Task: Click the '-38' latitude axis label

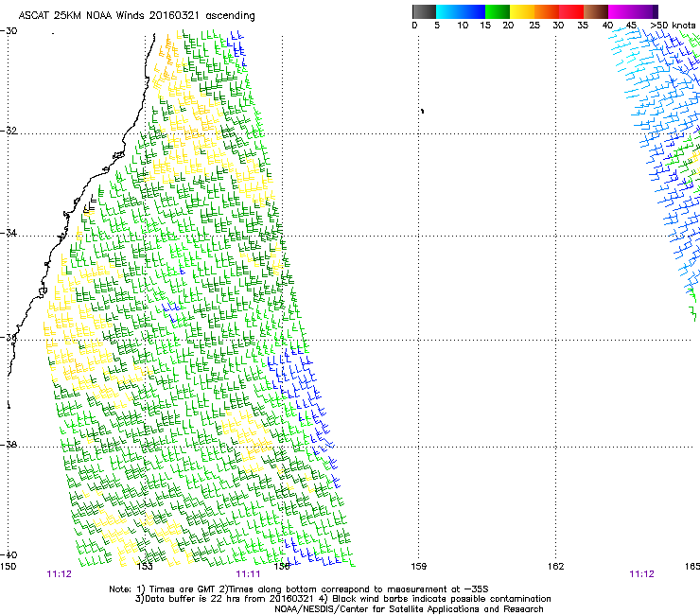Action: pyautogui.click(x=9, y=445)
